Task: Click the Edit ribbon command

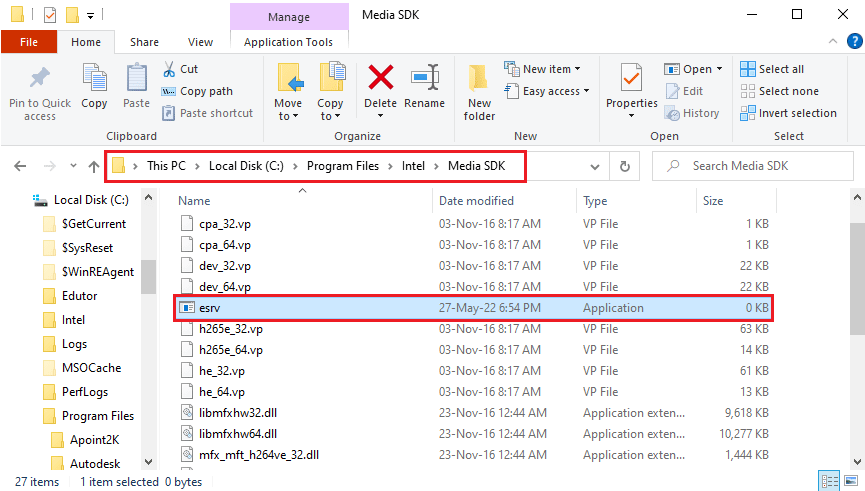Action: (x=684, y=91)
